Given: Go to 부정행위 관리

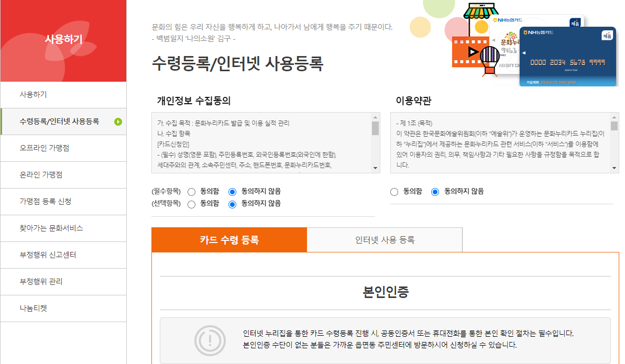Looking at the screenshot, I should coord(64,281).
